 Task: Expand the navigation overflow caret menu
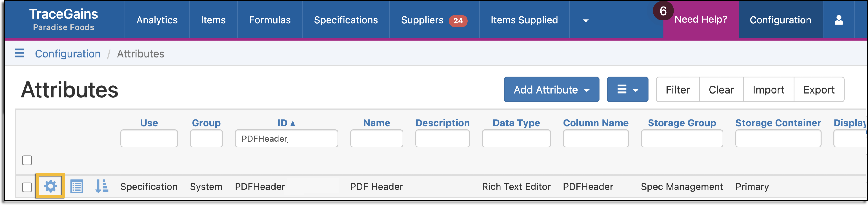point(586,21)
